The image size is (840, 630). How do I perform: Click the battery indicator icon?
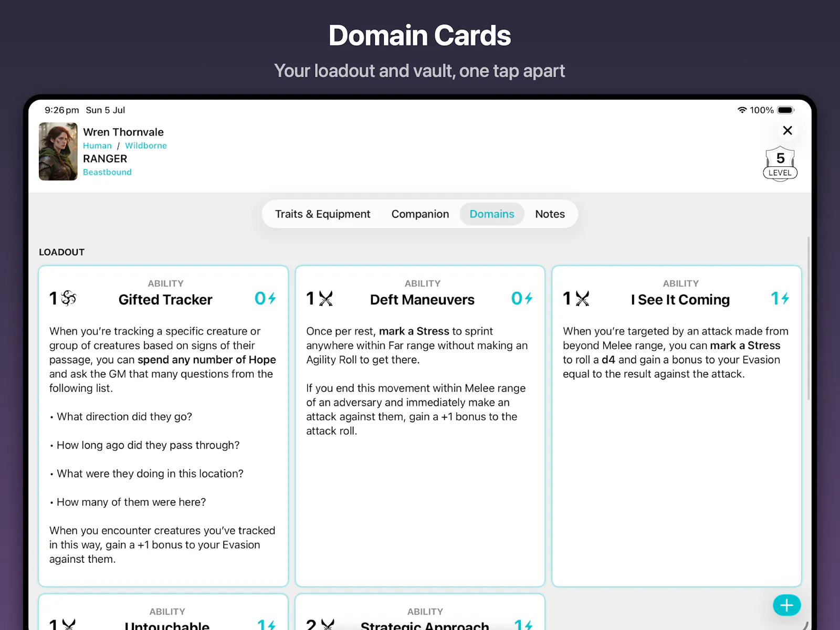coord(786,110)
